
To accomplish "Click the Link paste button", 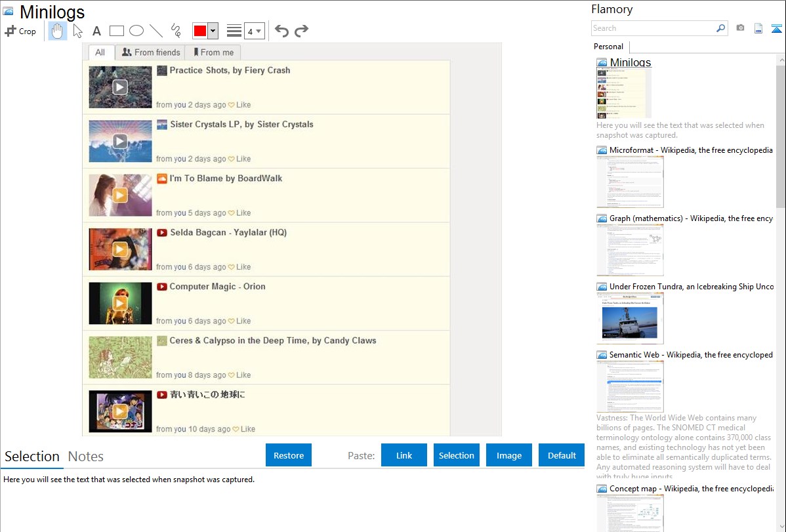I will point(404,455).
